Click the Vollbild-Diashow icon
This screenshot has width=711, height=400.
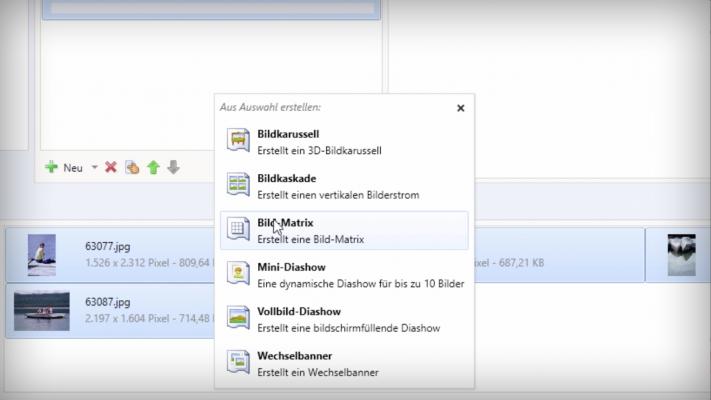(238, 318)
